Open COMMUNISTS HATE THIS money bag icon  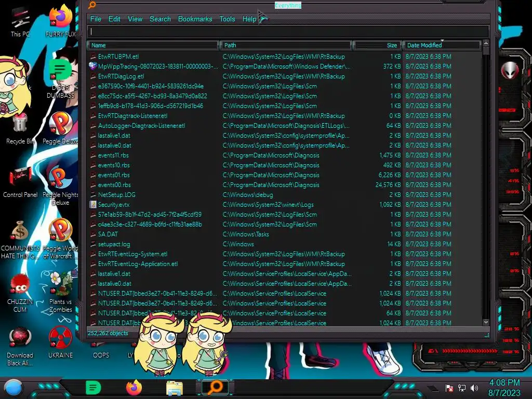20,240
